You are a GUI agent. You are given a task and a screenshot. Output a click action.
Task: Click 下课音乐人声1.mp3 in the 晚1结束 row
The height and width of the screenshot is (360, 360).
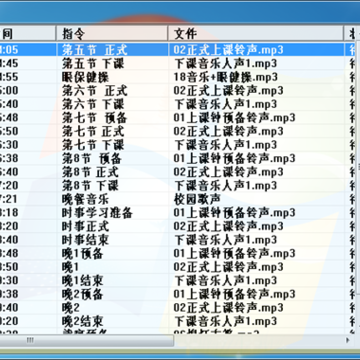pos(226,281)
